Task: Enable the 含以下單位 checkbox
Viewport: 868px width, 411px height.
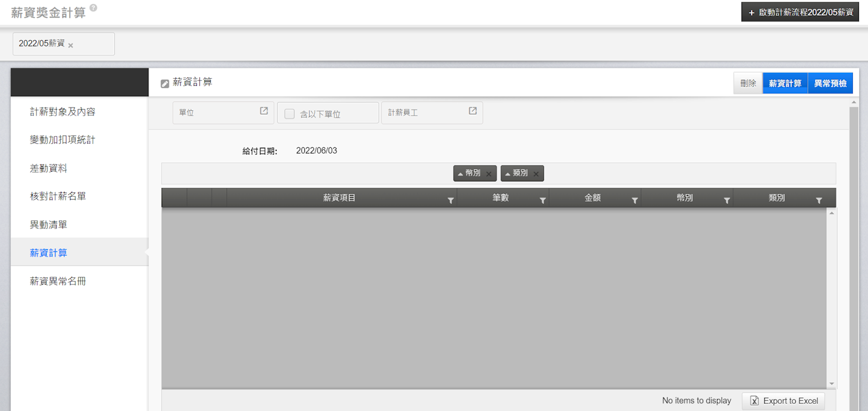Action: tap(290, 114)
